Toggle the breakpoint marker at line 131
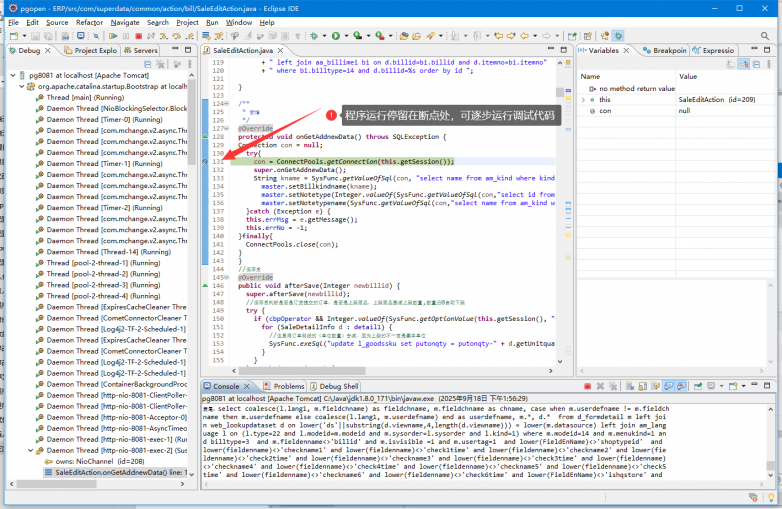 coord(206,161)
